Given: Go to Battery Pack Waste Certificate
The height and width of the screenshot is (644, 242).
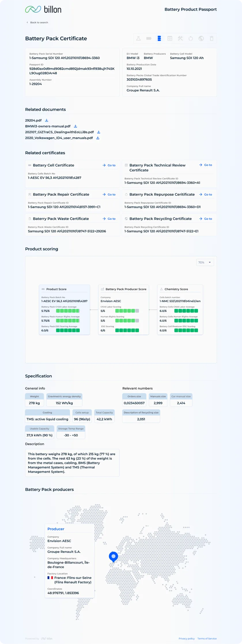Looking at the screenshot, I should [109, 219].
